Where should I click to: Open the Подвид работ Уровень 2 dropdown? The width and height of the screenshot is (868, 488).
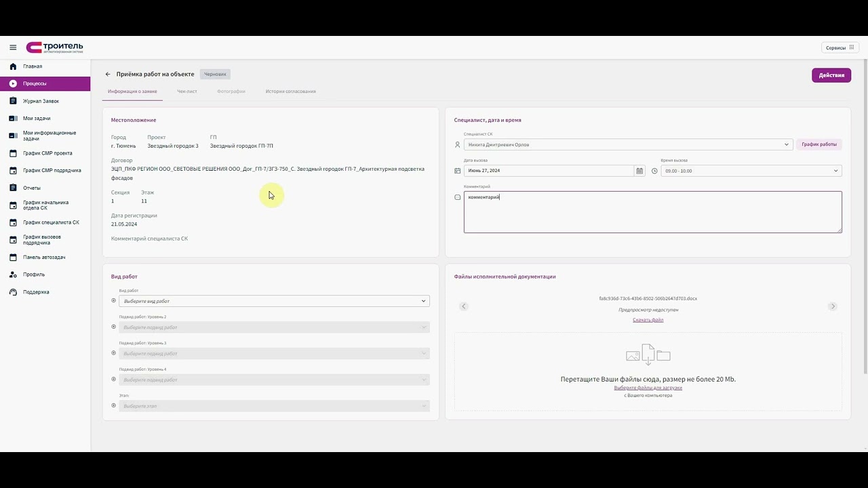pos(274,327)
